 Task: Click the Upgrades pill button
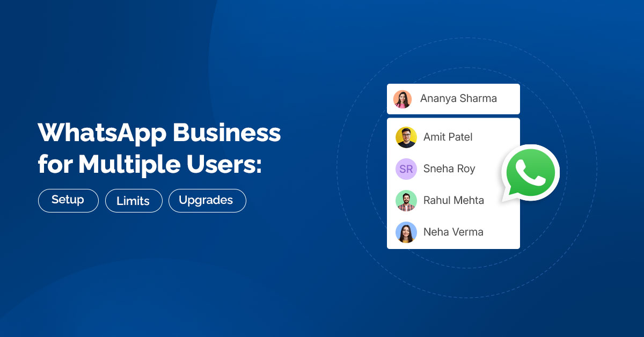pos(207,201)
